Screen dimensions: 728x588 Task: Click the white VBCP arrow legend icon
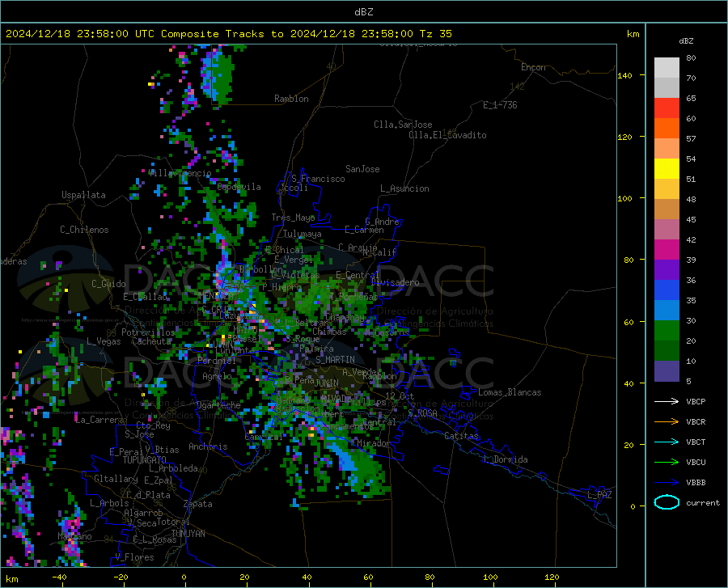coord(667,401)
